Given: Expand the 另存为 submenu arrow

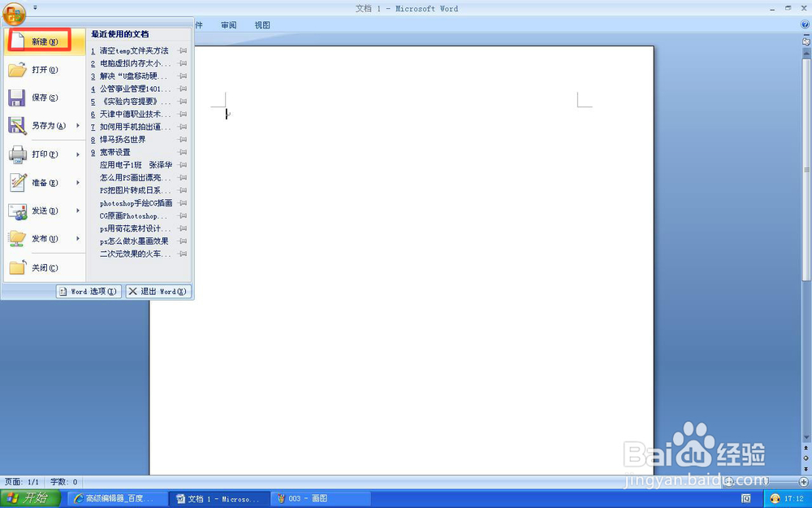Looking at the screenshot, I should point(78,125).
